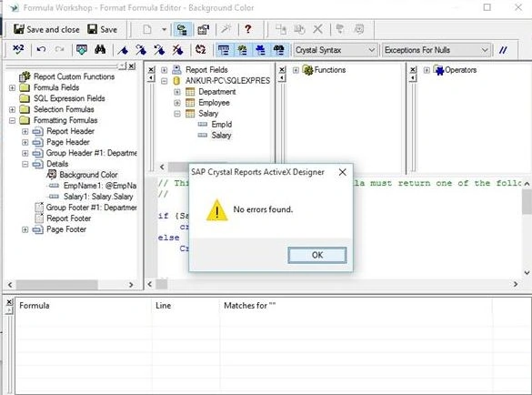The height and width of the screenshot is (395, 532).
Task: Toggle the Field Tree panel icon
Action: pos(224,50)
